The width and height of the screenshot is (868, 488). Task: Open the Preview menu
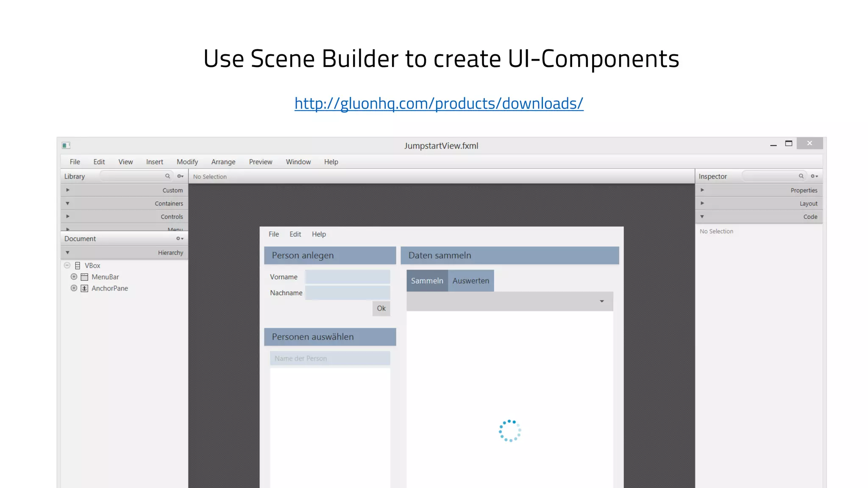coord(260,162)
